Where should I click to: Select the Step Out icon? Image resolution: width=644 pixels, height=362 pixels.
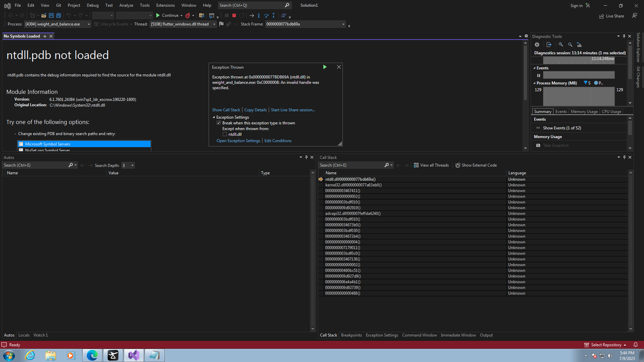point(274,15)
